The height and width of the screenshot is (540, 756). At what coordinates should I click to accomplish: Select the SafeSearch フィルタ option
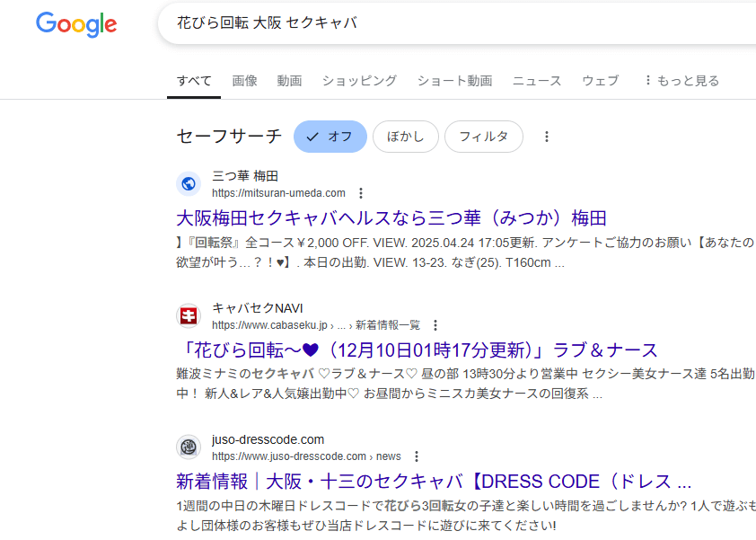click(483, 137)
